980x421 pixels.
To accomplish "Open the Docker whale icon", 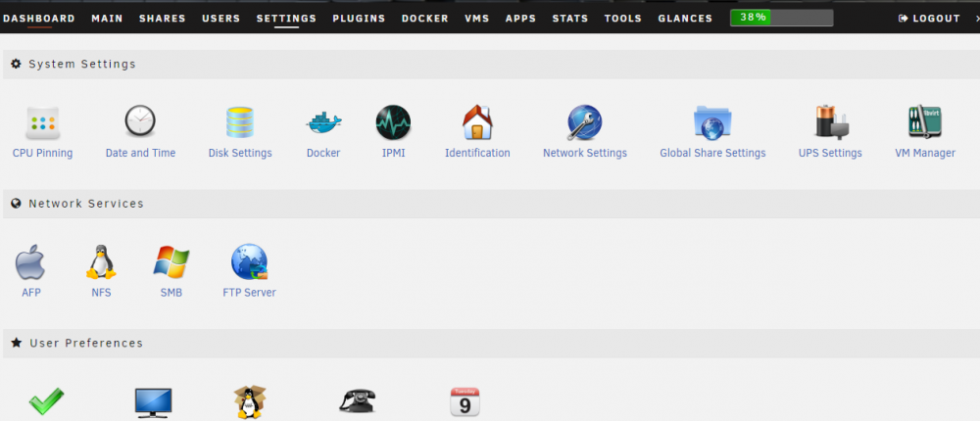I will click(323, 121).
